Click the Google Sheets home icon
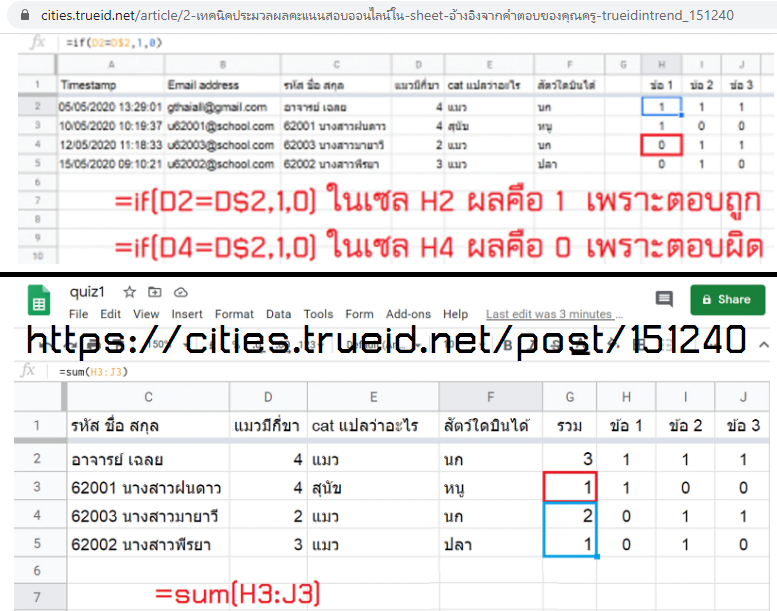 [x=39, y=300]
